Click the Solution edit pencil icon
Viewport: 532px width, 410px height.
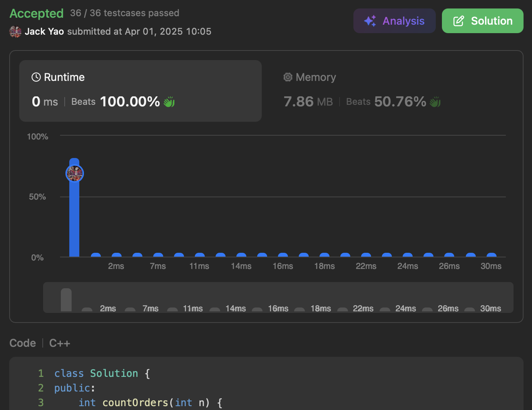pos(458,21)
